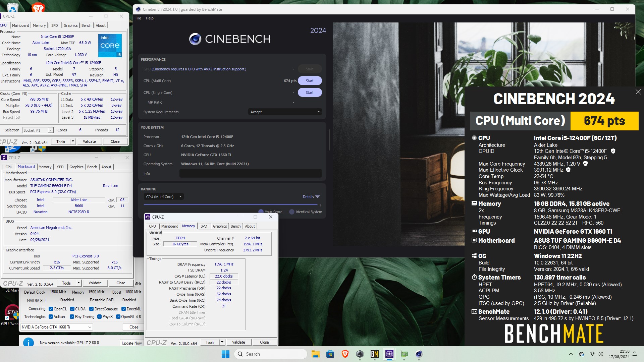Click Close in the Mainboard CPU-Z window
The width and height of the screenshot is (644, 362).
pos(121,283)
